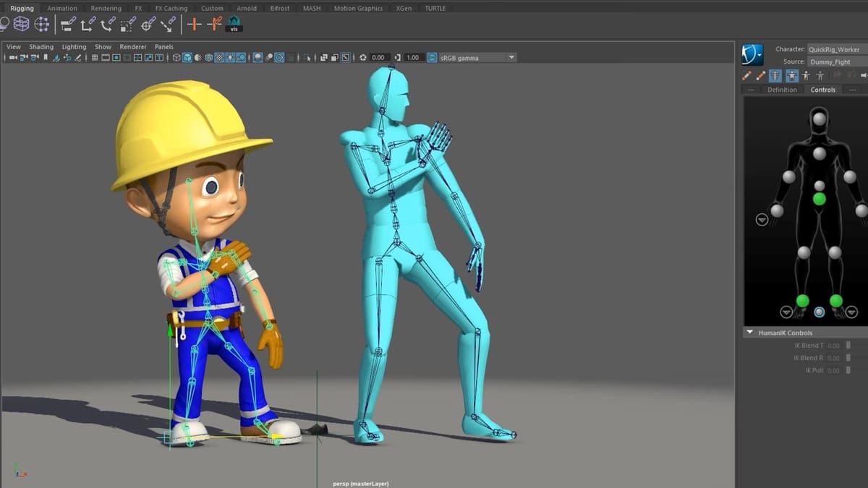
Task: Select the reference effector between the feet
Action: click(x=819, y=312)
